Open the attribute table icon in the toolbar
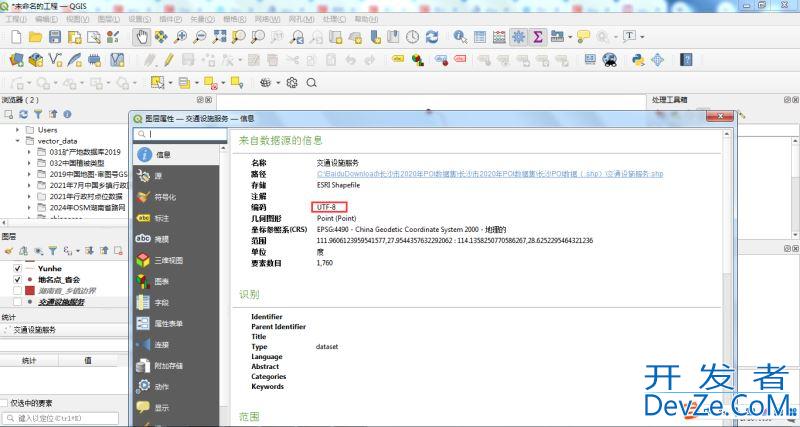Image resolution: width=800 pixels, height=427 pixels. point(480,37)
